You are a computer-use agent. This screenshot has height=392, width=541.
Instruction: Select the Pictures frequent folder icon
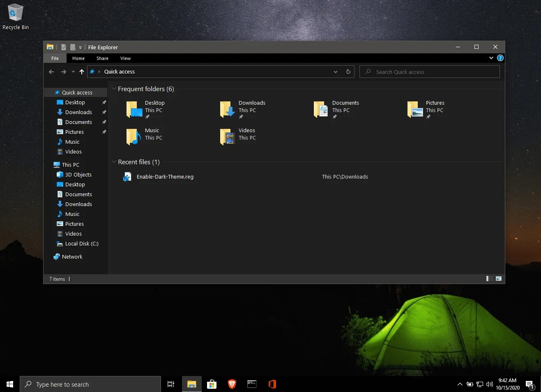[x=415, y=109]
